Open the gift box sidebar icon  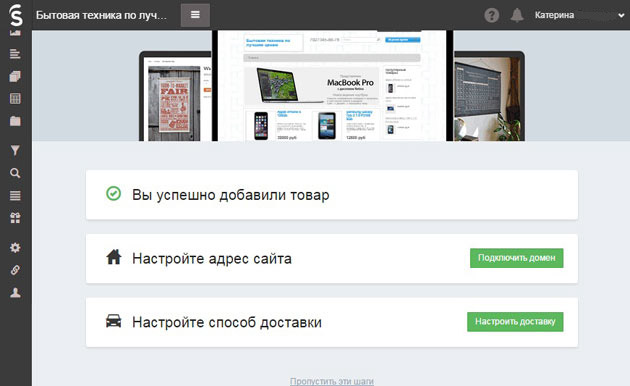(15, 218)
